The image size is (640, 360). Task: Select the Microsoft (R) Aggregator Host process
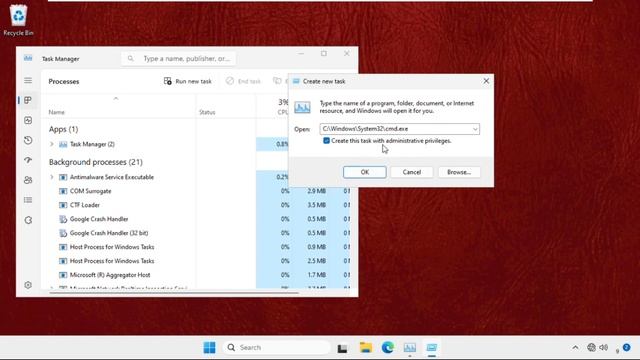(x=110, y=275)
